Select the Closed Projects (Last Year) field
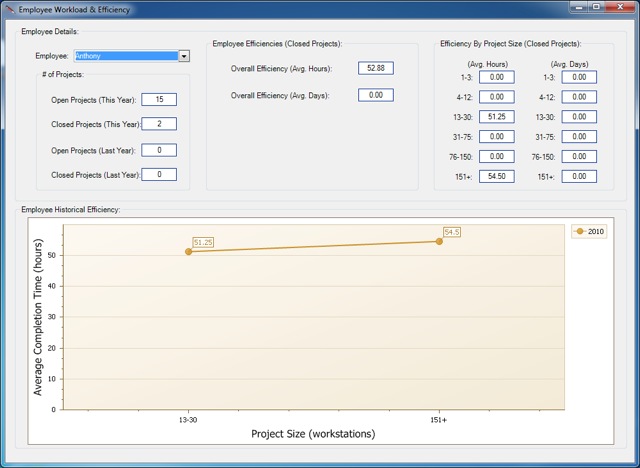The image size is (640, 468). (159, 175)
